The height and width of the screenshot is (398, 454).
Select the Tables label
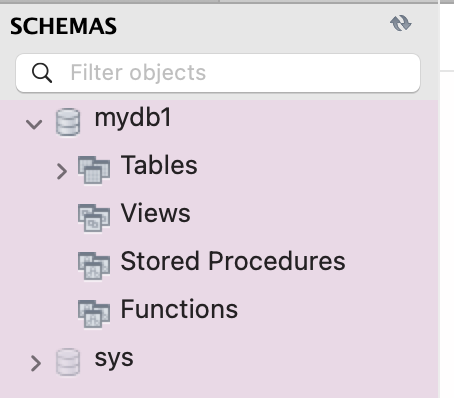(x=159, y=165)
